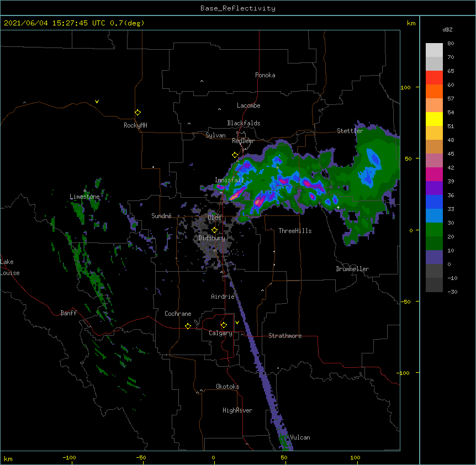
Task: Click the yellow diamond marker below Cochrane
Action: (188, 326)
